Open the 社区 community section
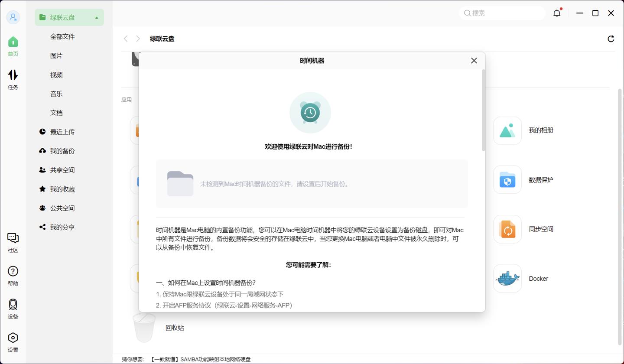 click(13, 242)
